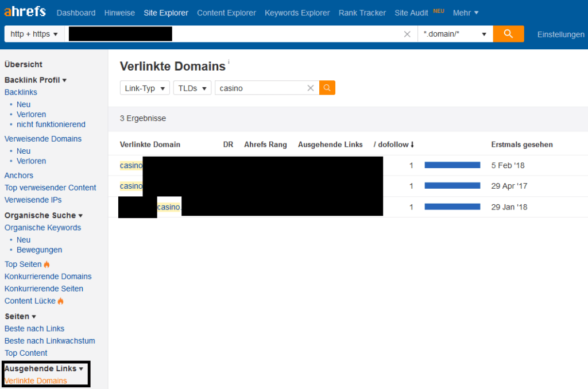Run the casino filter search
Viewport: 588px width, 389px height.
pos(327,88)
